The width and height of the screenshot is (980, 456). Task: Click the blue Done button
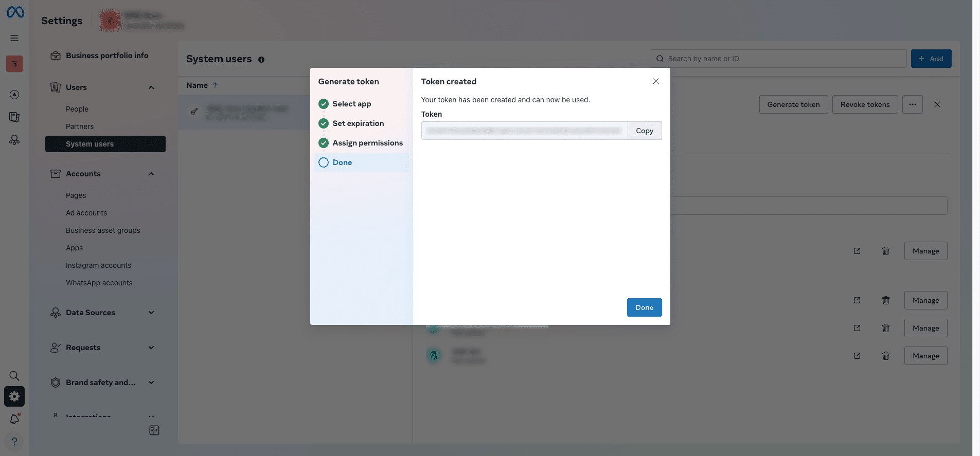coord(644,307)
